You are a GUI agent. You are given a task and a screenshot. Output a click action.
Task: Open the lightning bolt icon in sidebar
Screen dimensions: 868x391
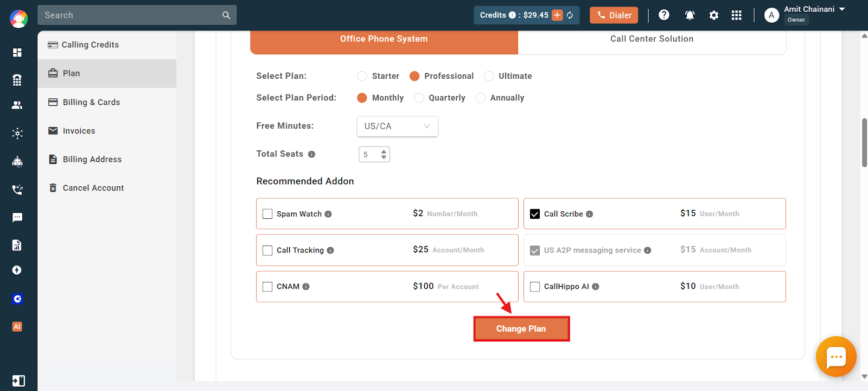[x=17, y=270]
